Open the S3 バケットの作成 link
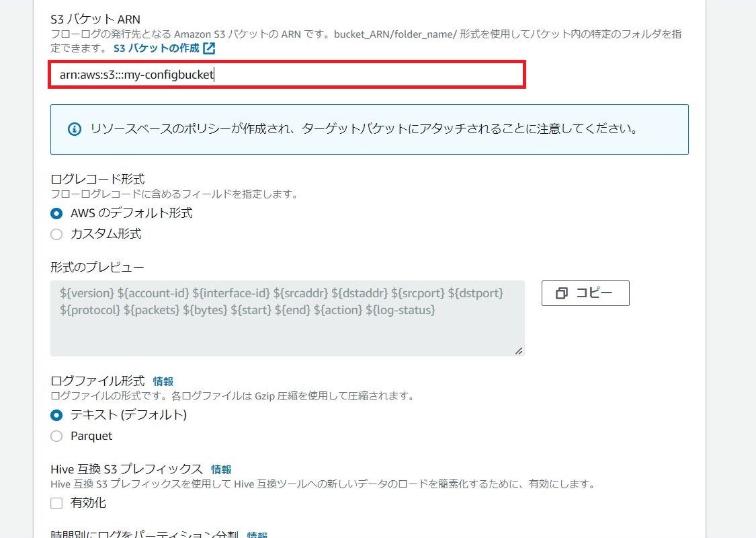 [156, 48]
